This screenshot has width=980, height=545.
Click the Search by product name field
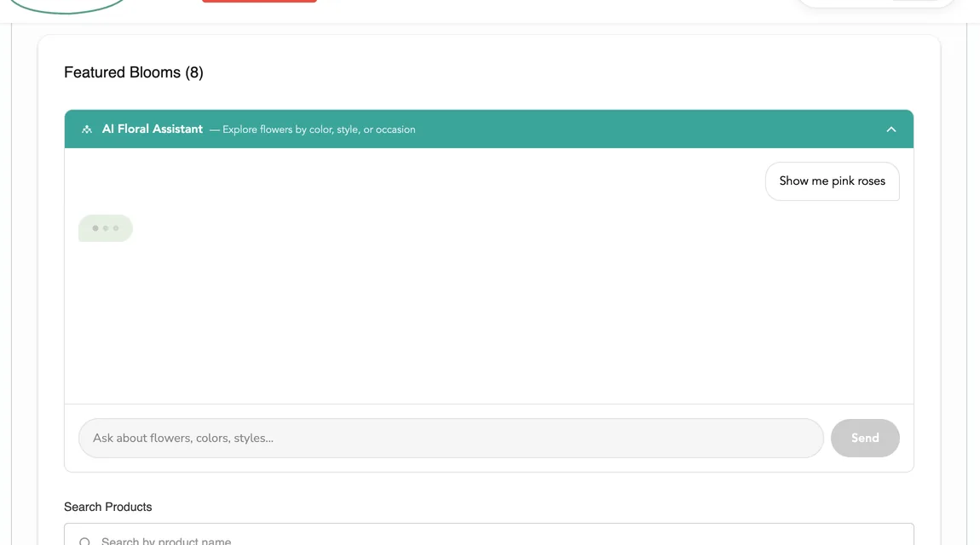click(x=489, y=535)
